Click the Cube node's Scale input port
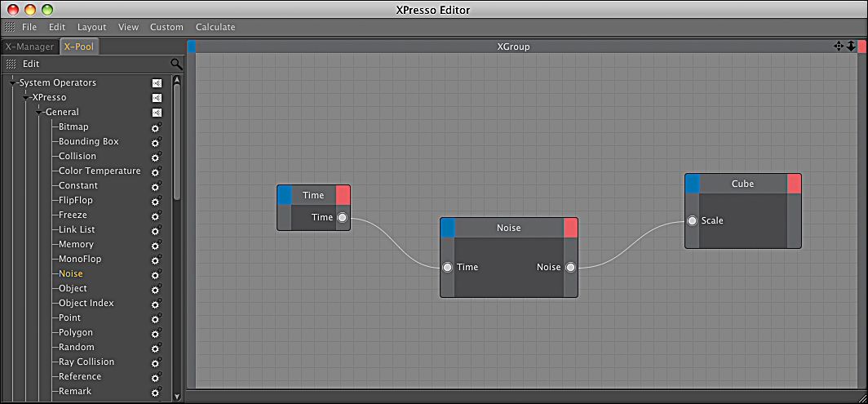 [x=692, y=220]
